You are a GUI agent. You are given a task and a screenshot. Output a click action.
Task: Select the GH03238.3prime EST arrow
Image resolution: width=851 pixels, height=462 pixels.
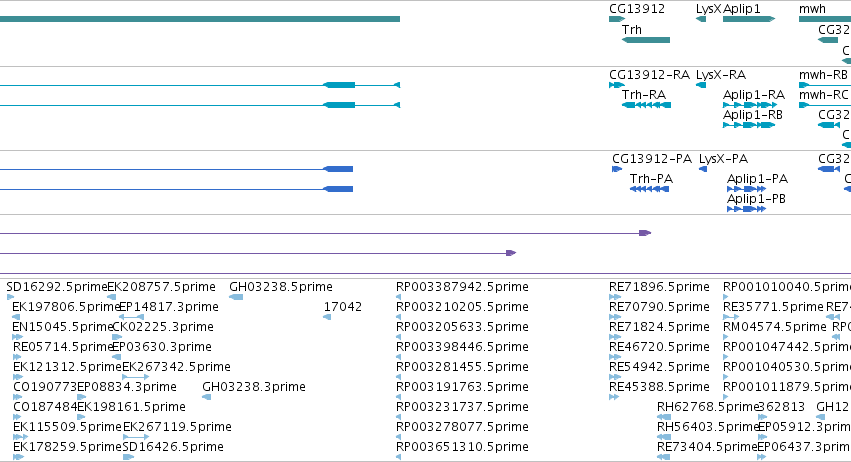[x=206, y=397]
